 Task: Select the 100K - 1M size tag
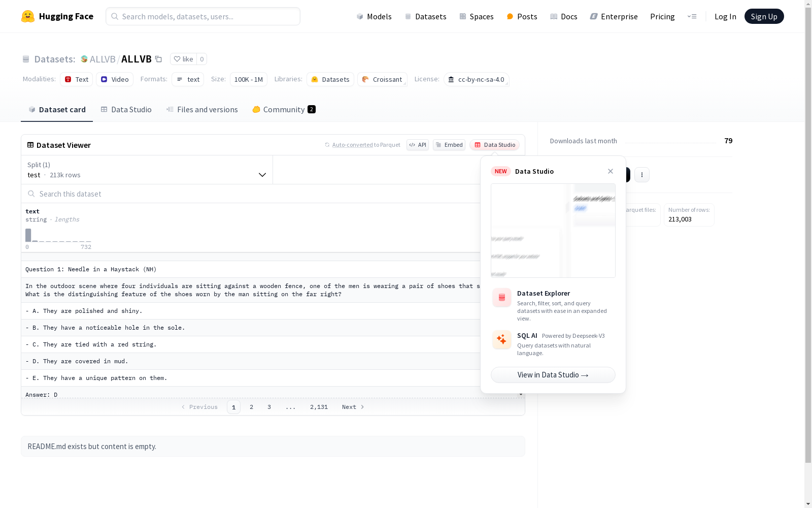[x=249, y=79]
